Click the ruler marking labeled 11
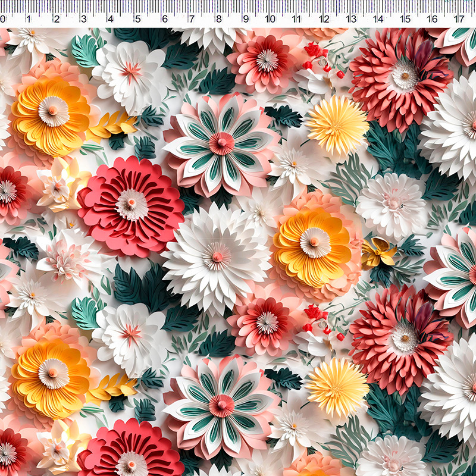The image size is (476, 476). [x=296, y=19]
